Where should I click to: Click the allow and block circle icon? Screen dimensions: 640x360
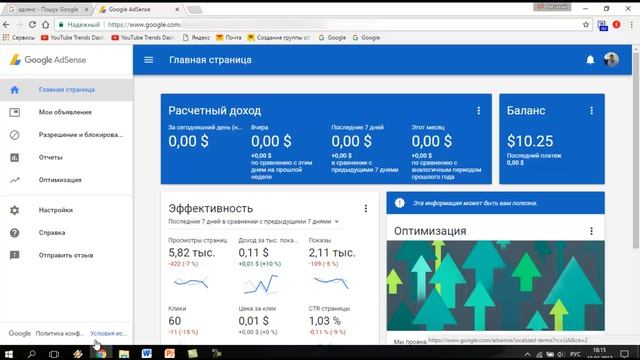click(15, 135)
